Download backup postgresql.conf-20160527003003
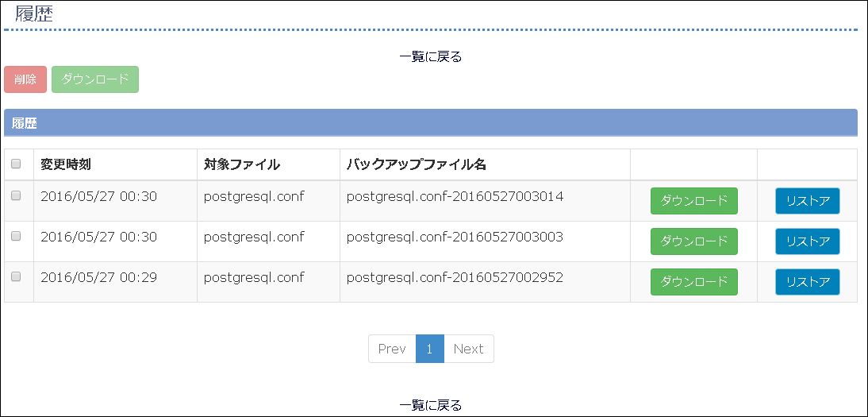The image size is (868, 417). pos(694,241)
